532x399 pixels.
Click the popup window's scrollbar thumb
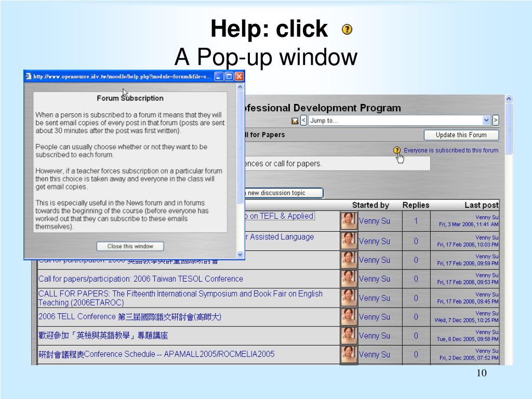point(240,147)
